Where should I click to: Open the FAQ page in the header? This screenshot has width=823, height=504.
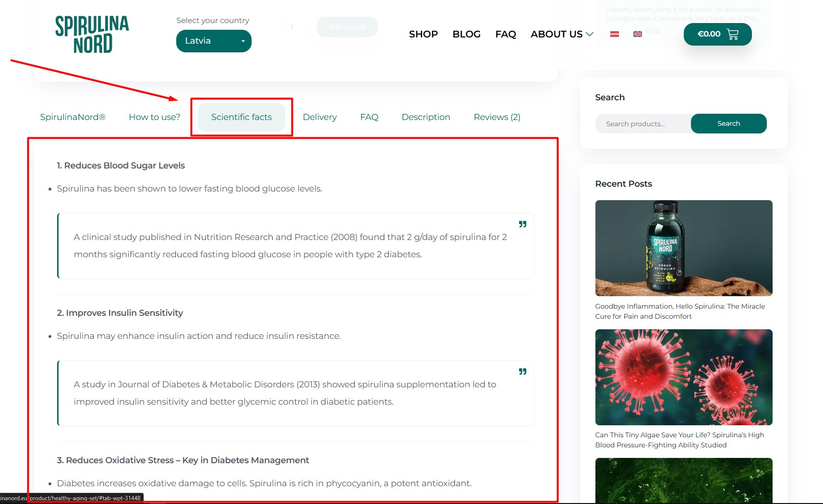click(506, 34)
